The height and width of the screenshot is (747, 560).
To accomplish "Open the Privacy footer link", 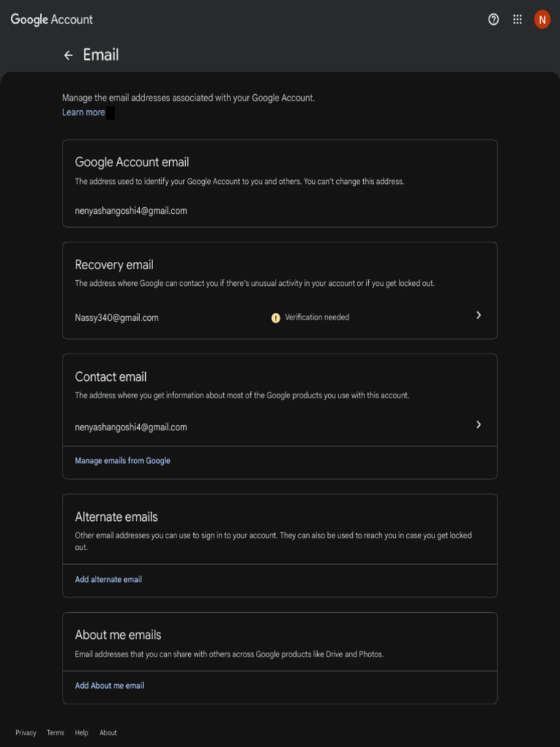I will 26,732.
